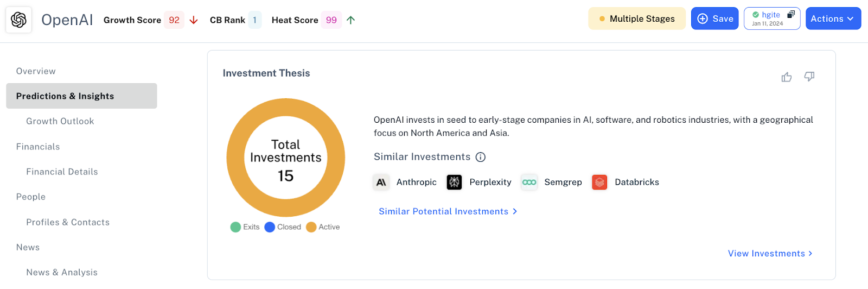The height and width of the screenshot is (289, 868).
Task: Select Financial Details in sidebar
Action: pyautogui.click(x=62, y=172)
